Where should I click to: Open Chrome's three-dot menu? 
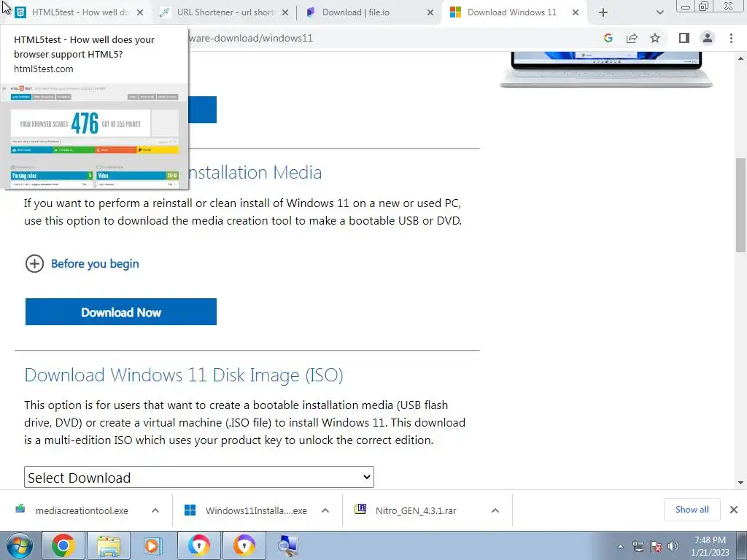coord(731,38)
